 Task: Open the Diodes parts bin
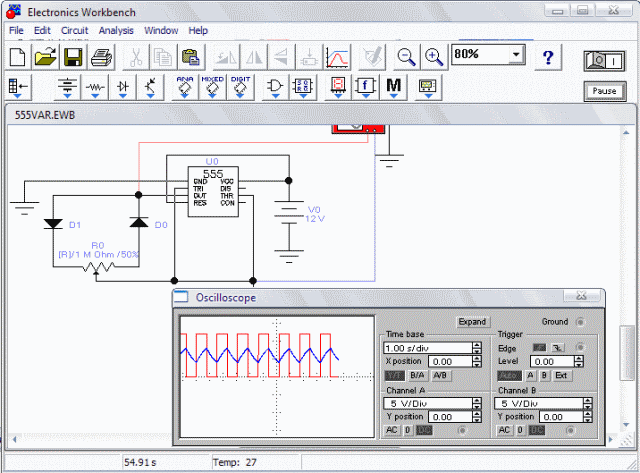(x=122, y=87)
